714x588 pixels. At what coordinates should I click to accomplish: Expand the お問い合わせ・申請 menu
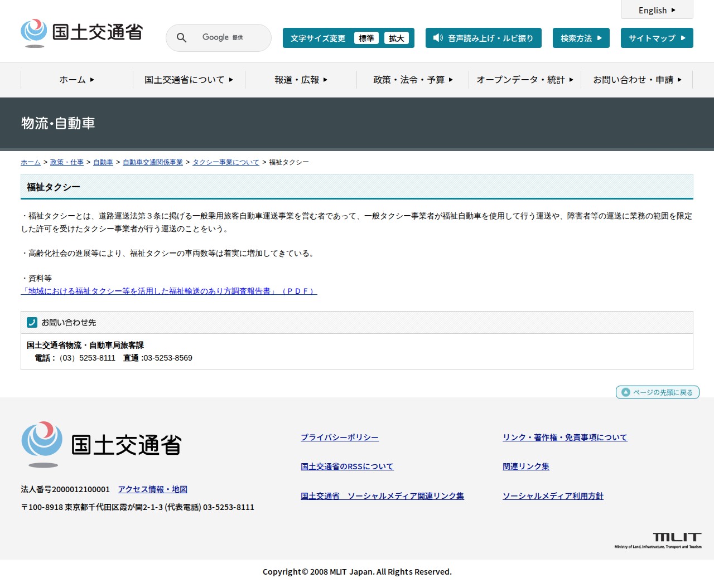(637, 80)
